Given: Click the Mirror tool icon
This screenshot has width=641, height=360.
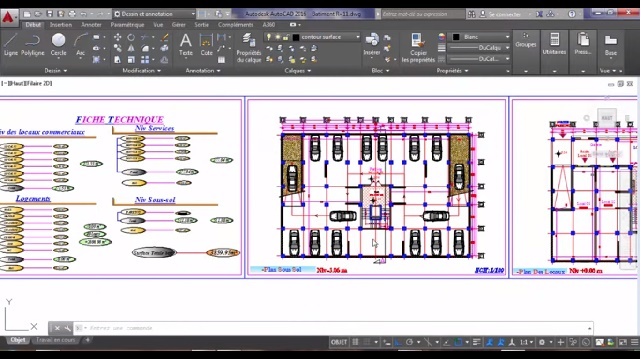Looking at the screenshot, I should pos(131,48).
